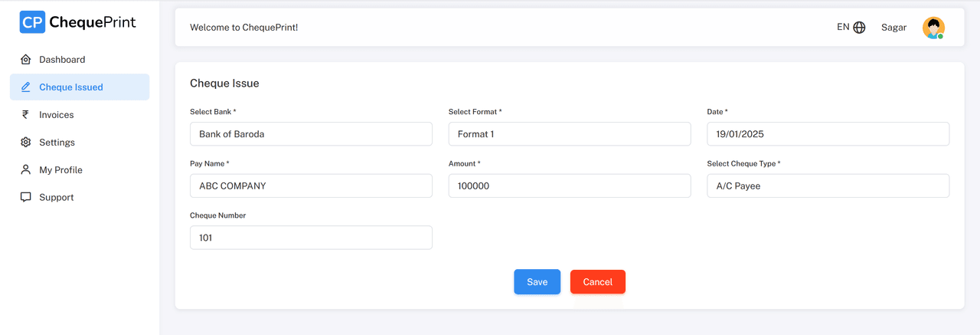Save the cheque issue form
The image size is (980, 335).
click(x=537, y=282)
